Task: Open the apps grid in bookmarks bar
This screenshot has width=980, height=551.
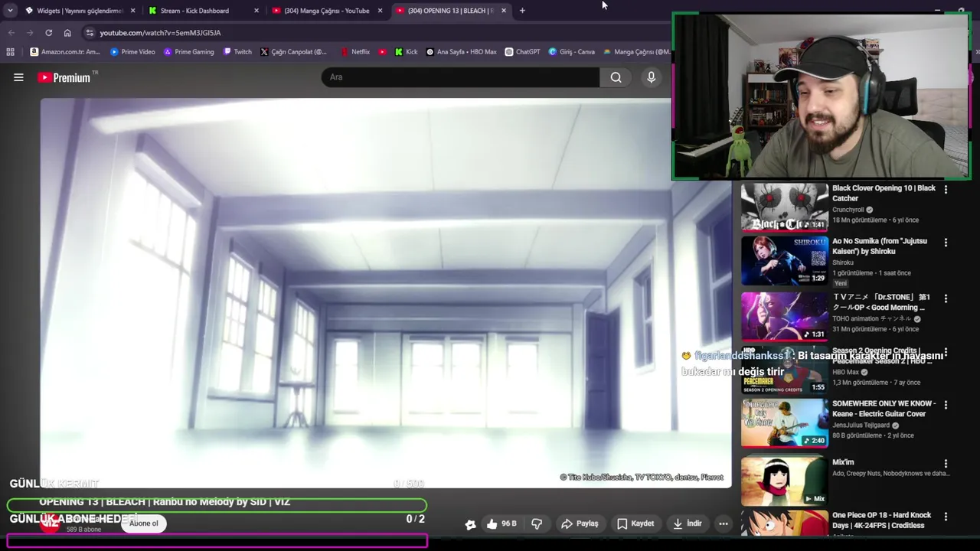Action: 10,52
